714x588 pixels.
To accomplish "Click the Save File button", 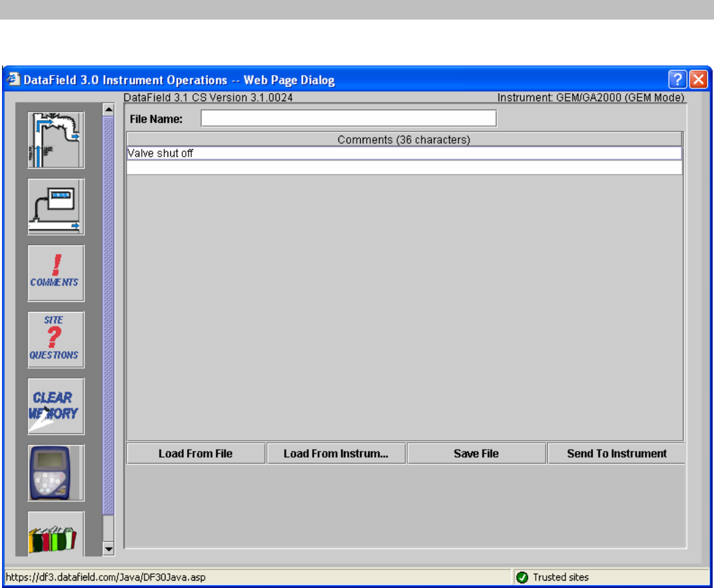I will pos(476,453).
